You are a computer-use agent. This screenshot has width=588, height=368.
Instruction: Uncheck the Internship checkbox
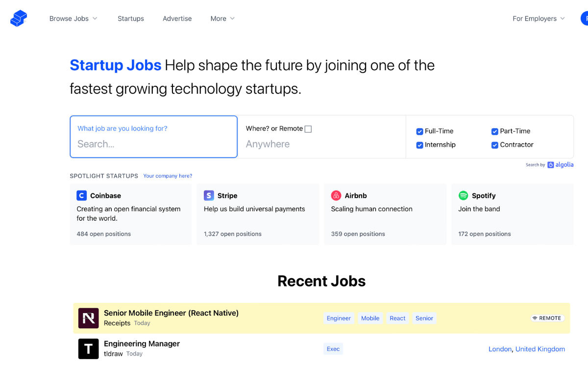(419, 145)
